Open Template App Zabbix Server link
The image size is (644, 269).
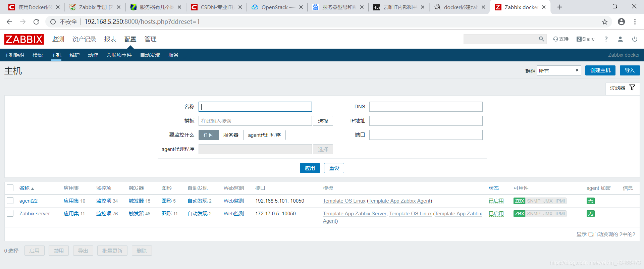pos(355,214)
